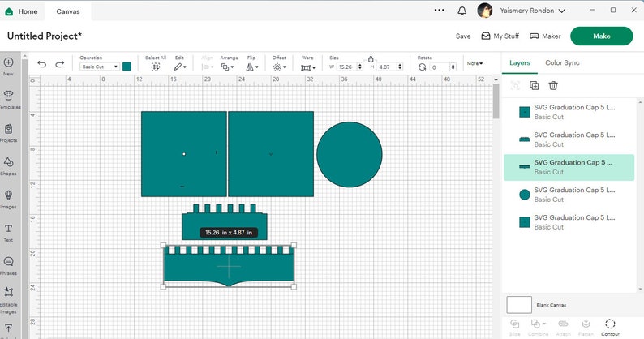Click the Home house icon
The height and width of the screenshot is (339, 644).
click(9, 11)
